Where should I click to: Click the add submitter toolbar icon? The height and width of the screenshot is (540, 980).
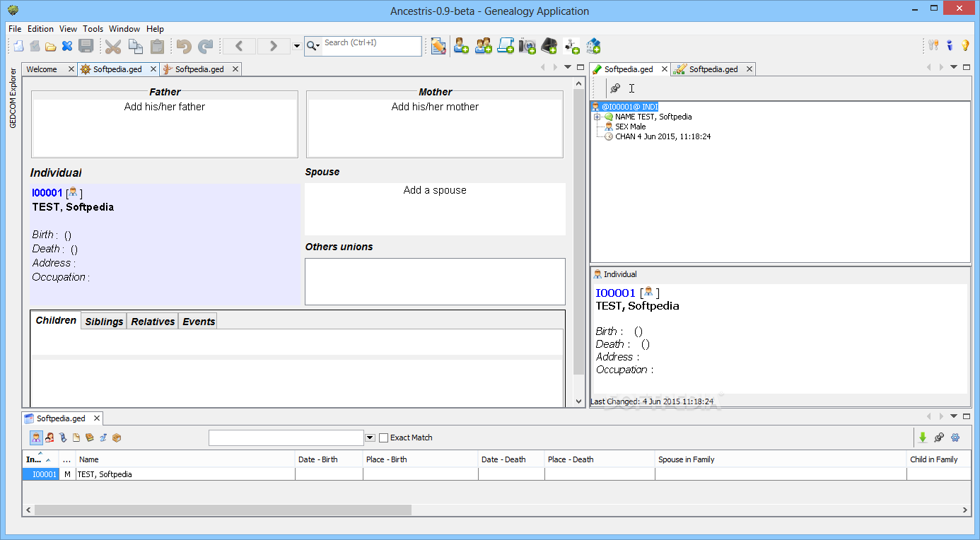point(571,47)
